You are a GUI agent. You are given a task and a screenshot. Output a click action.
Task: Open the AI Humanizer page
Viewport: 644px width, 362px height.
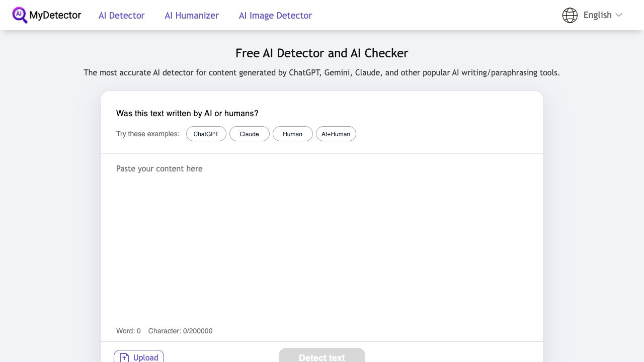(x=191, y=16)
